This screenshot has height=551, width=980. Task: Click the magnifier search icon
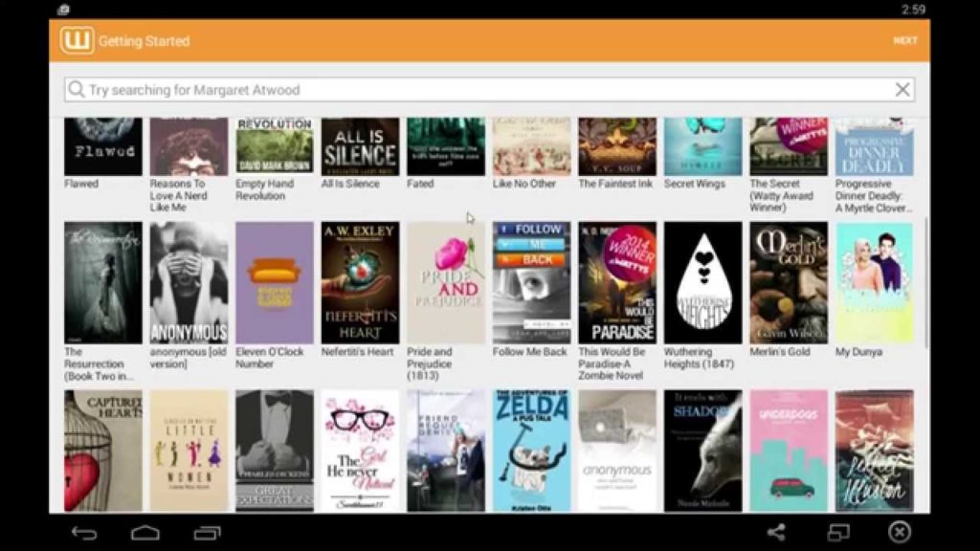tap(77, 89)
